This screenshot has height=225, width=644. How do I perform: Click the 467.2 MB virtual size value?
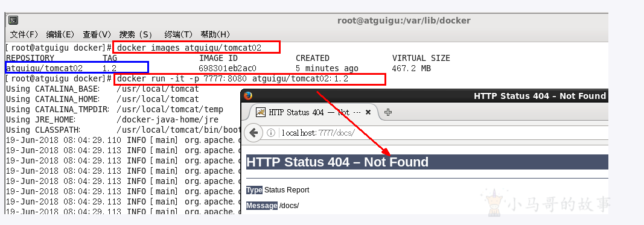[412, 68]
